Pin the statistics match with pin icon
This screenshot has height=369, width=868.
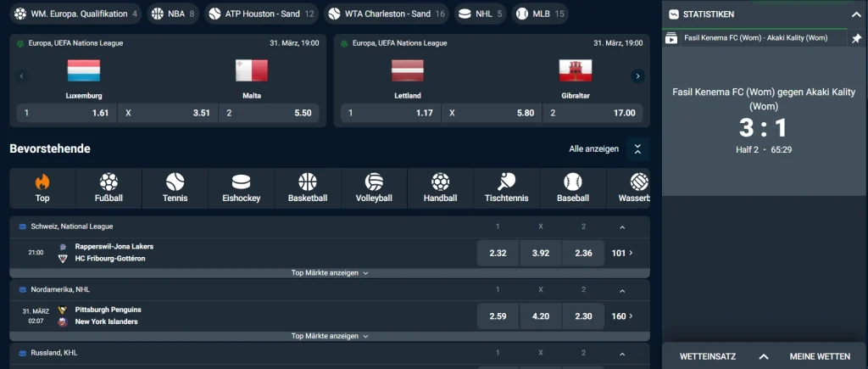pos(856,38)
